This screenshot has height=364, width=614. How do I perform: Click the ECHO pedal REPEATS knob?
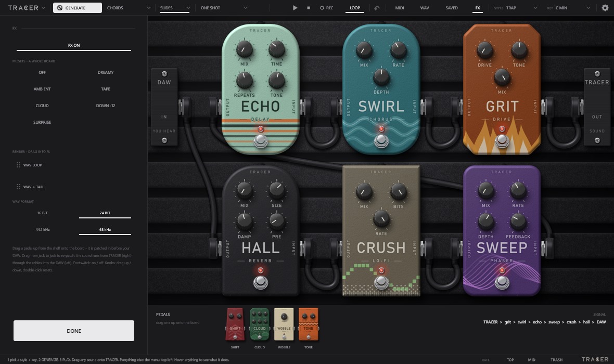pos(244,80)
